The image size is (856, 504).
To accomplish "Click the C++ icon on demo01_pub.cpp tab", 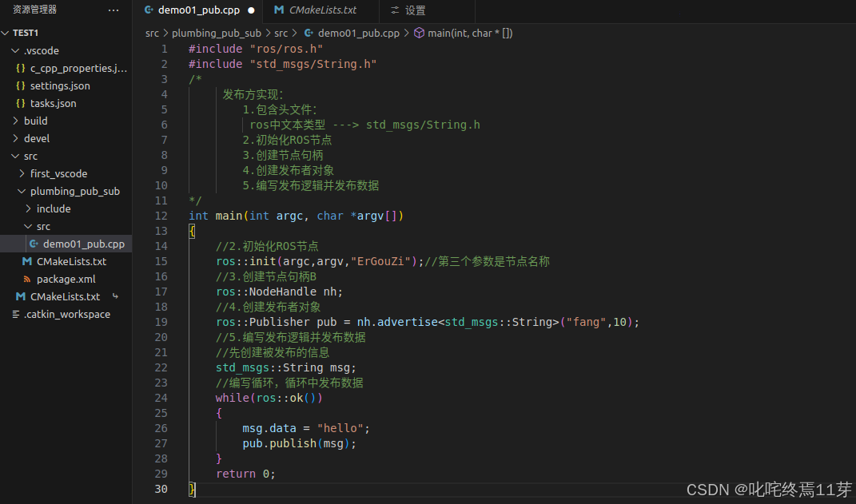I will coord(149,10).
